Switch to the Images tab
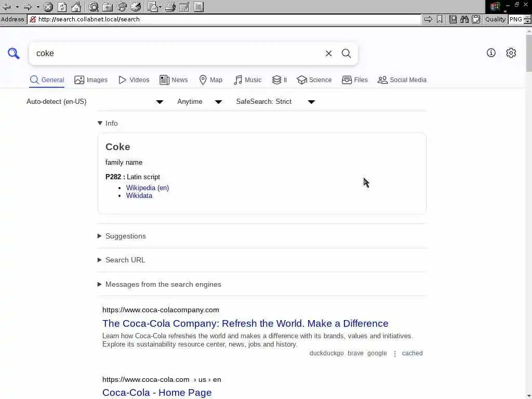532x399 pixels. tap(91, 79)
